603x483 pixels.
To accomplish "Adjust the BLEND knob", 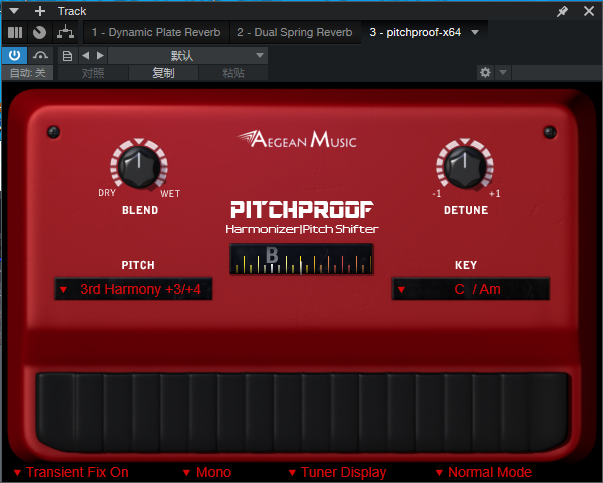I will 139,167.
